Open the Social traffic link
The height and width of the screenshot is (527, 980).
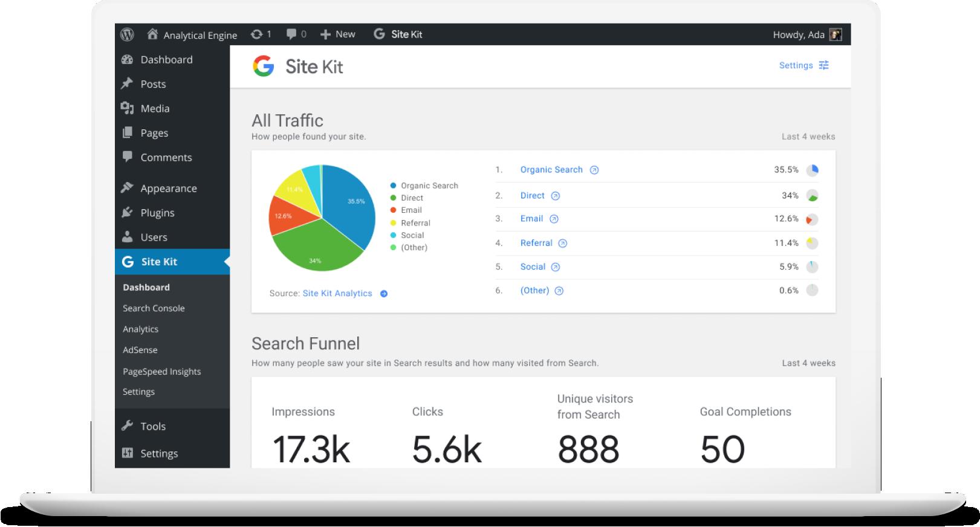[533, 267]
